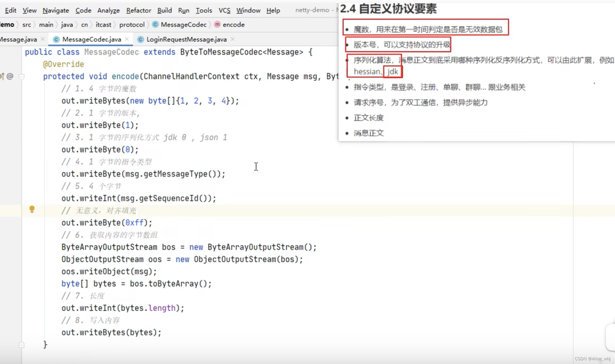Click the fold end marker at closing brace
Image resolution: width=615 pixels, height=364 pixels.
(x=22, y=345)
